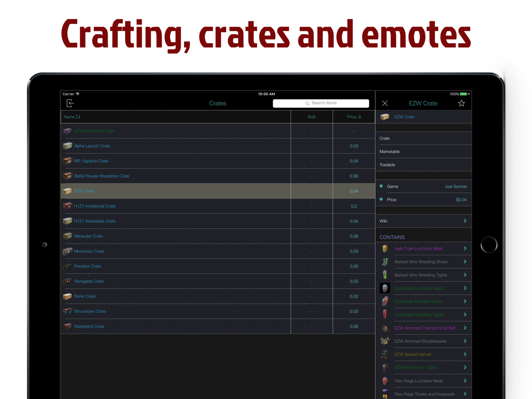The width and height of the screenshot is (532, 399).
Task: Click the Wasteland Crate icon
Action: click(x=68, y=327)
